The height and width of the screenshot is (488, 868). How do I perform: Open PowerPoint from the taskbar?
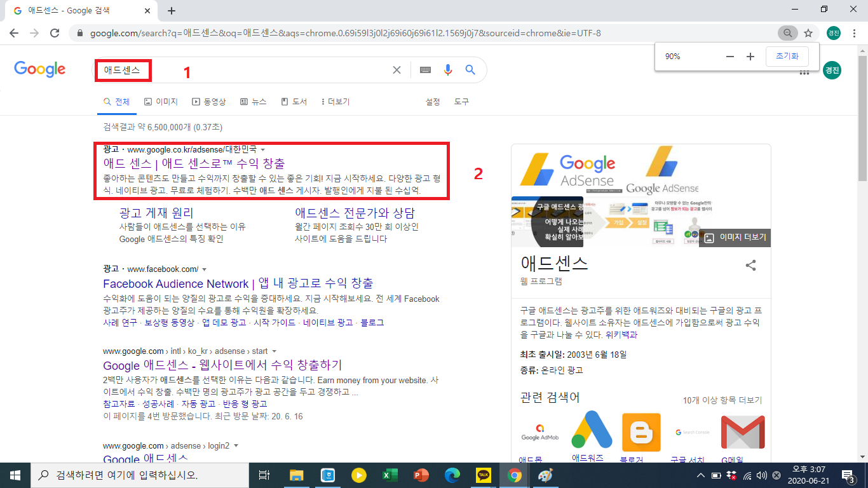pyautogui.click(x=421, y=475)
